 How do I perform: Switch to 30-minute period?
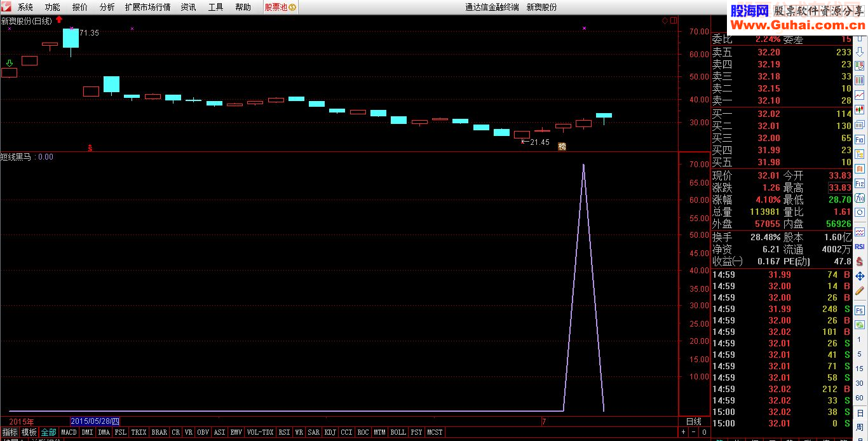click(860, 384)
